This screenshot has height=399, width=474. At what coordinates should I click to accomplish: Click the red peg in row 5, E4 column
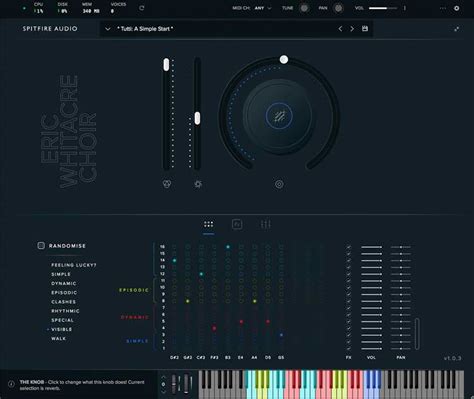241,322
